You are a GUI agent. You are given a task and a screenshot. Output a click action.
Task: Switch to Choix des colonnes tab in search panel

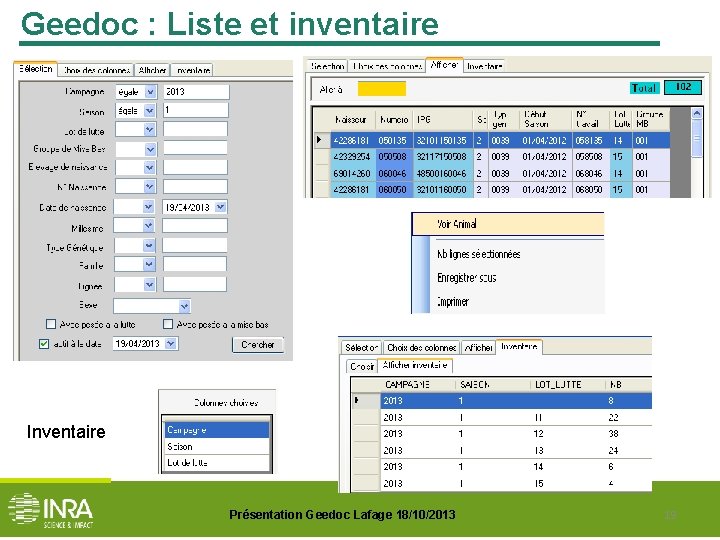96,70
